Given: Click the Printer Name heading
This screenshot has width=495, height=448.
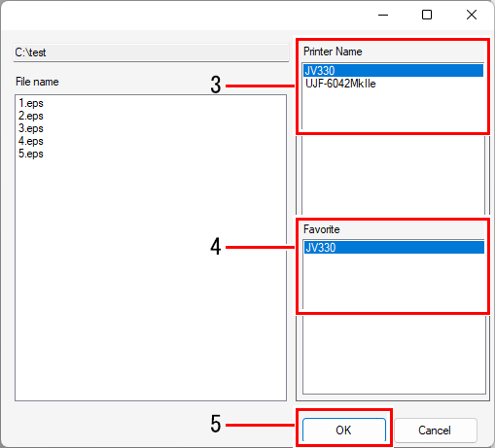Looking at the screenshot, I should 333,52.
